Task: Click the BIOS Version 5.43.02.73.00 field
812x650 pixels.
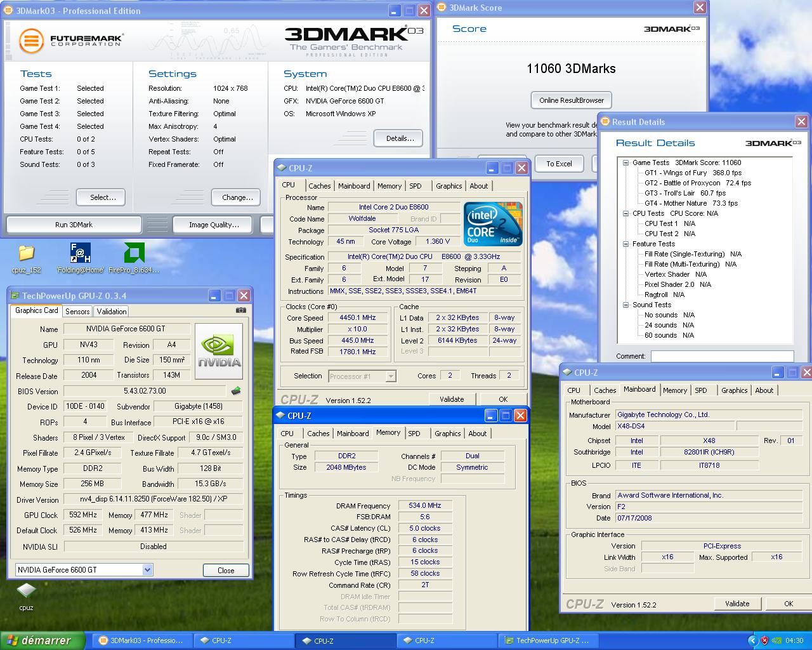Action: (145, 391)
